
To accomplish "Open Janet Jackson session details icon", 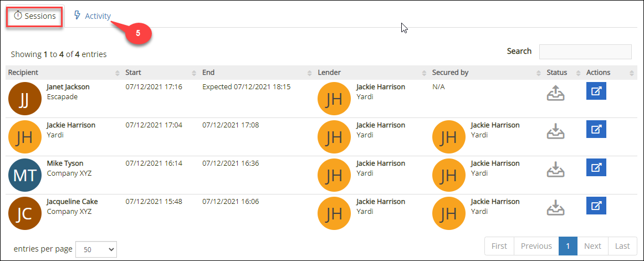I will pos(596,91).
